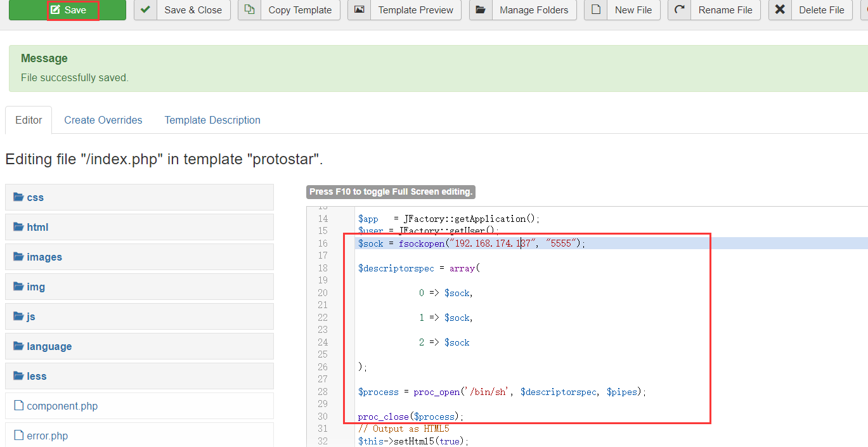
Task: Click the folder icon beside Manage Folders
Action: tap(481, 10)
